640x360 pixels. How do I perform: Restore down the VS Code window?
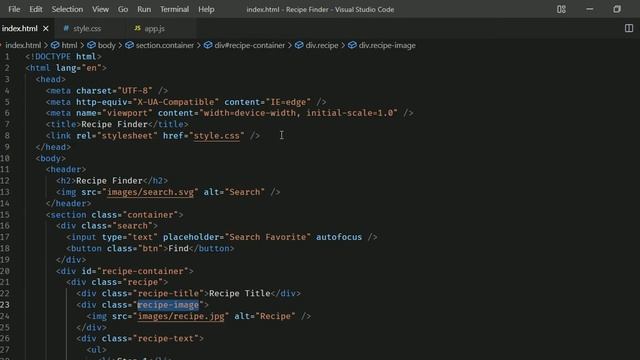[x=617, y=9]
